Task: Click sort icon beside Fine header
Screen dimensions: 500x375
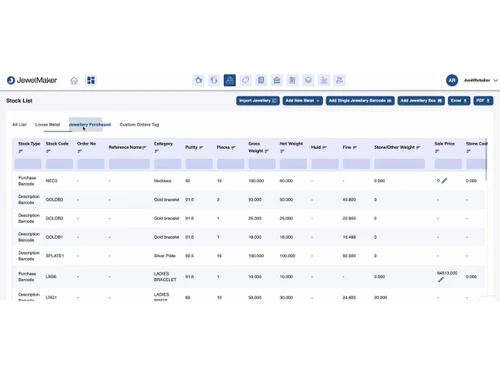Action: pyautogui.click(x=355, y=147)
